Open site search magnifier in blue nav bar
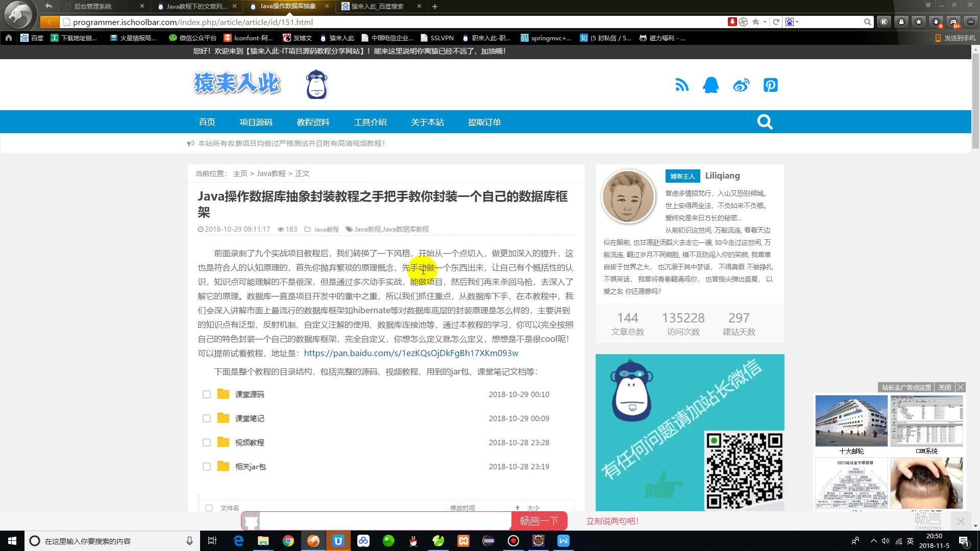This screenshot has width=980, height=551. tap(765, 122)
